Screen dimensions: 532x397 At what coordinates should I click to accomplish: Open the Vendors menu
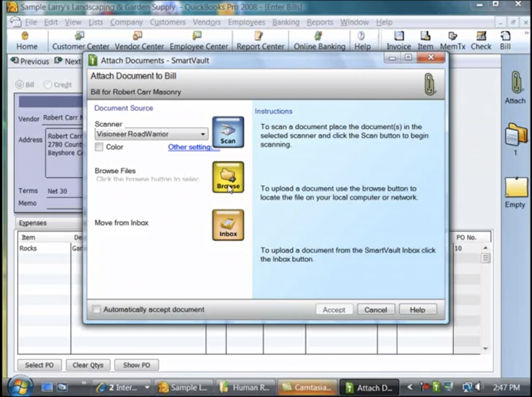pyautogui.click(x=208, y=23)
